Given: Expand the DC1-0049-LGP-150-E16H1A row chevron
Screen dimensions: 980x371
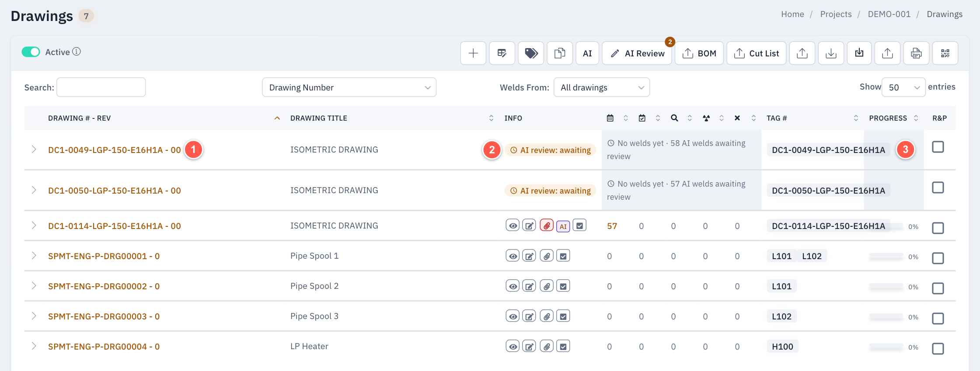Looking at the screenshot, I should click(x=34, y=149).
